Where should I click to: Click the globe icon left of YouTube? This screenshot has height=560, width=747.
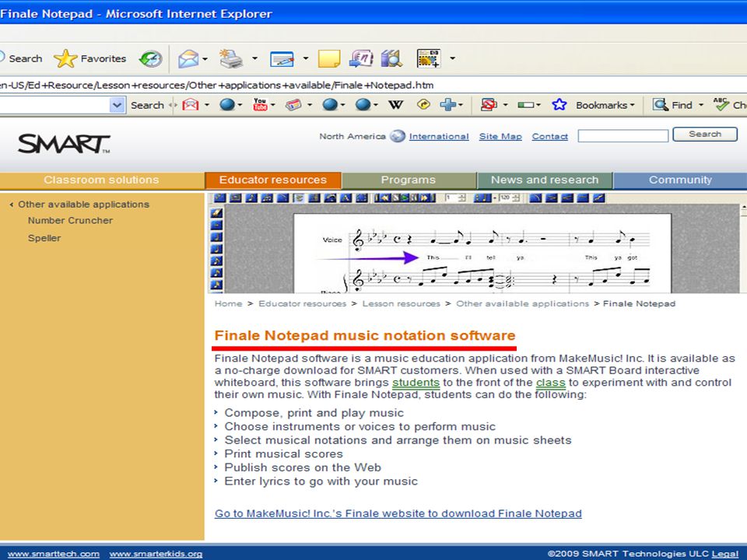226,104
